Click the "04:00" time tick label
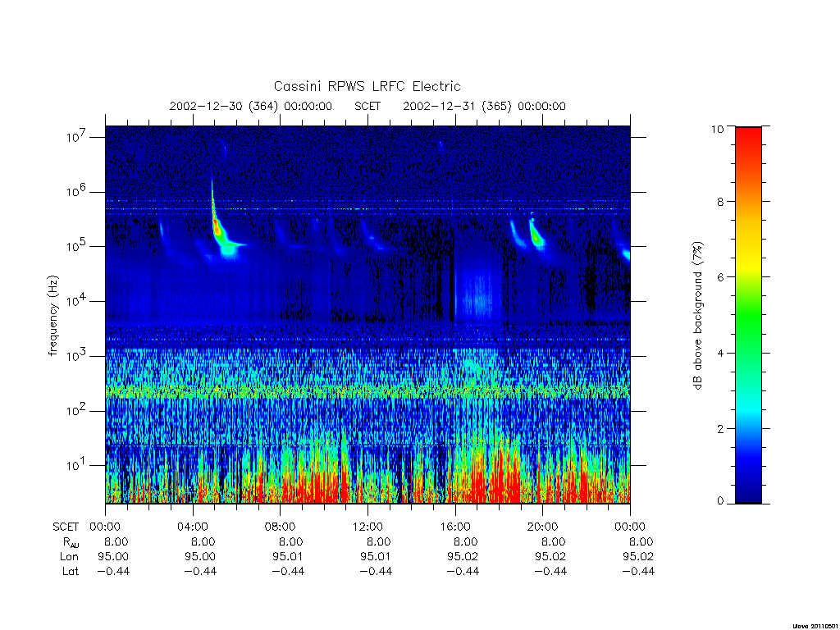The width and height of the screenshot is (840, 630). point(192,527)
